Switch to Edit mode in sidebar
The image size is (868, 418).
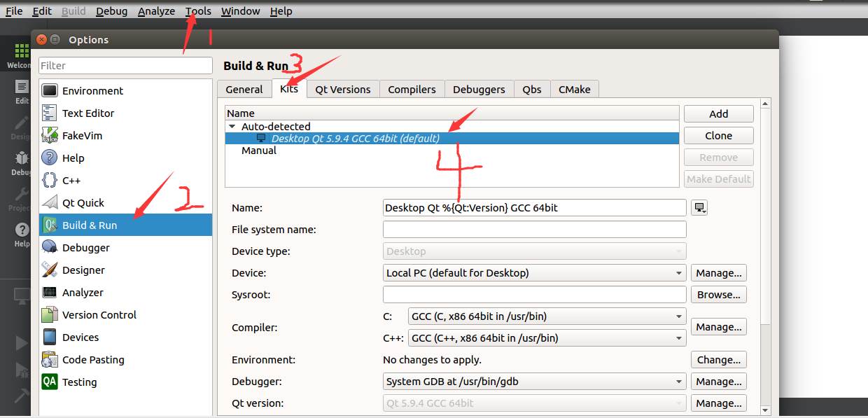click(x=21, y=91)
